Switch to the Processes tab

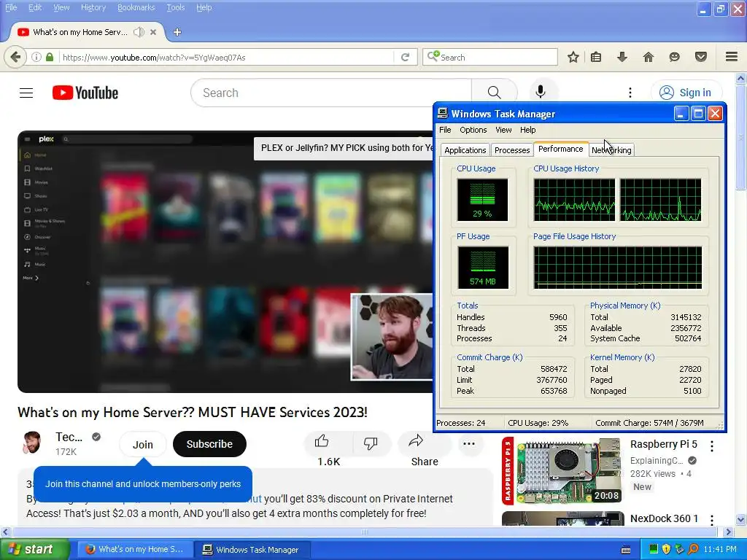click(512, 150)
